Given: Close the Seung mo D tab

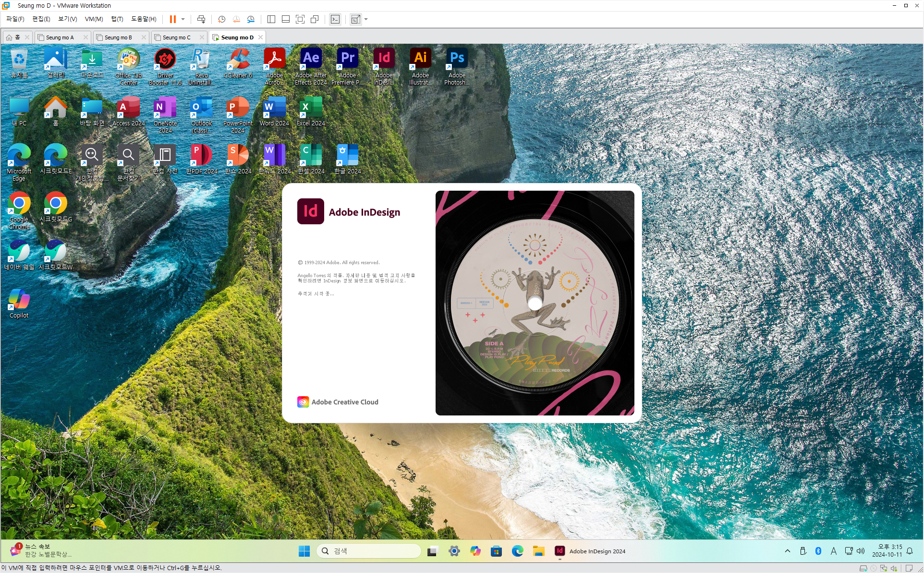Looking at the screenshot, I should tap(260, 37).
